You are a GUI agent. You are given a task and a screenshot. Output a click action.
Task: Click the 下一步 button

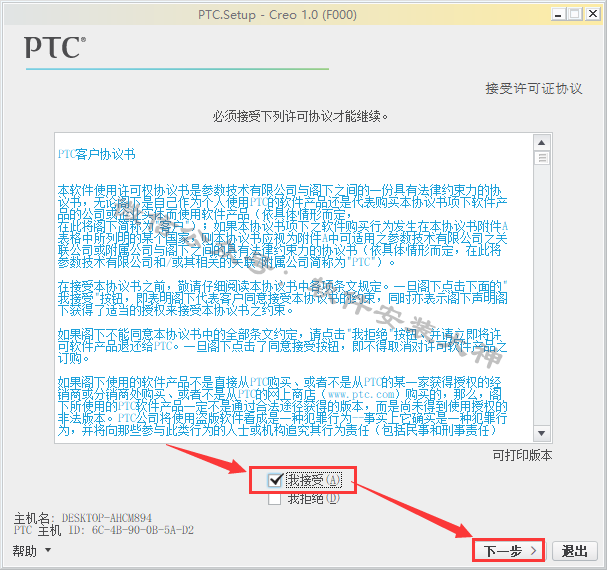coord(509,550)
